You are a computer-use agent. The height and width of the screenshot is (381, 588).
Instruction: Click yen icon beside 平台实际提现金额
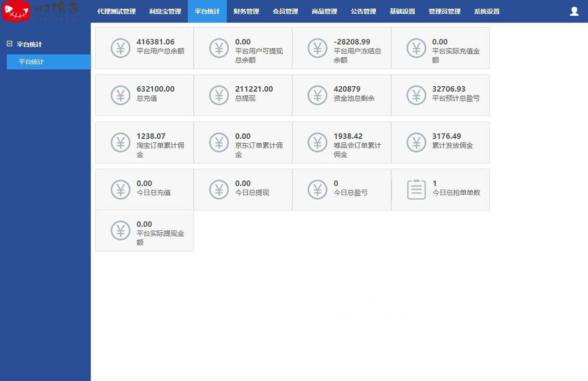120,230
